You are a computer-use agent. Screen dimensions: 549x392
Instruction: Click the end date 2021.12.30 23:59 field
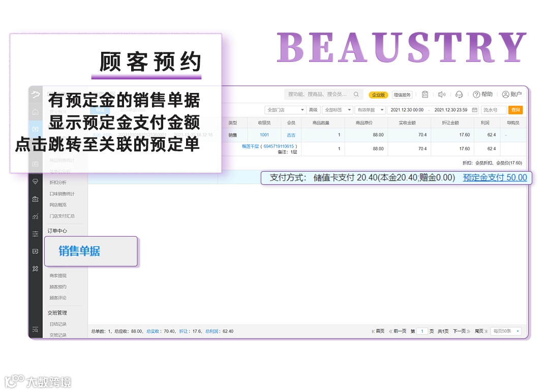[451, 110]
